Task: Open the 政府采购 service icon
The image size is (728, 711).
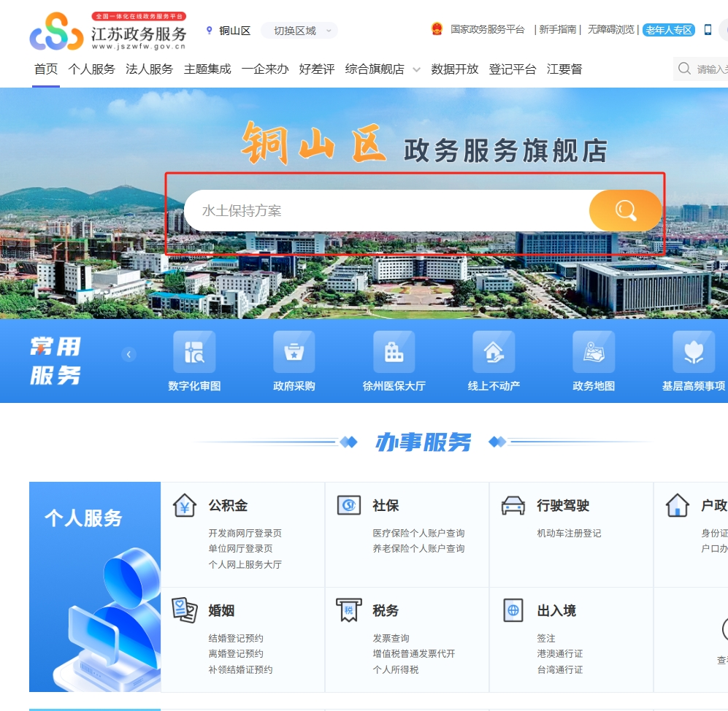Action: tap(294, 353)
